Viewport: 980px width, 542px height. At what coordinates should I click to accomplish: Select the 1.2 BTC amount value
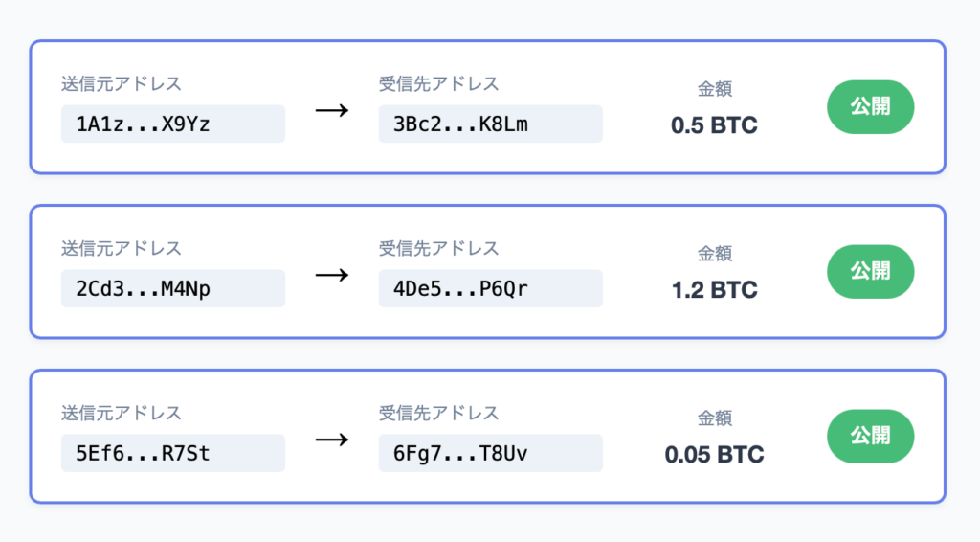[714, 290]
